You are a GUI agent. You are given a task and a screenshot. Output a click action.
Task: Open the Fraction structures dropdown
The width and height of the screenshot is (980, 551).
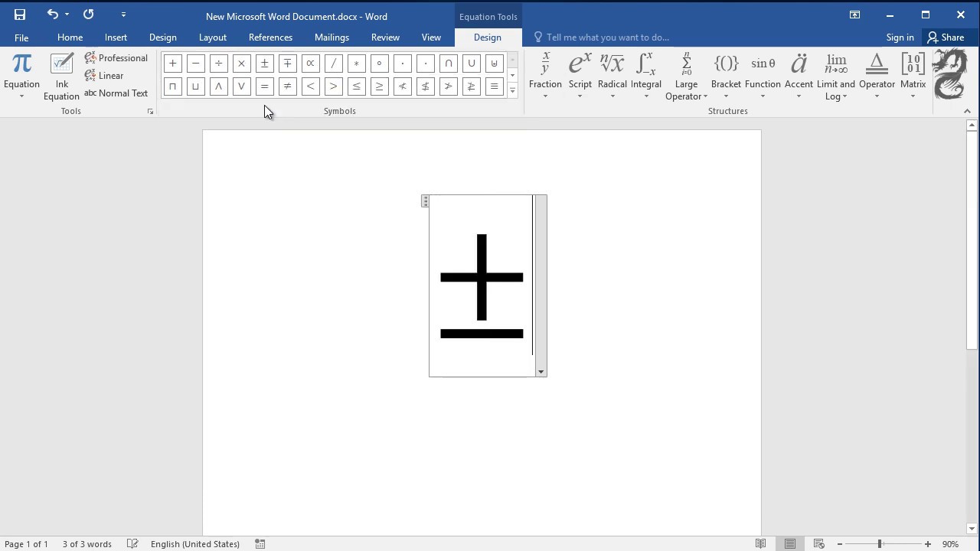545,77
